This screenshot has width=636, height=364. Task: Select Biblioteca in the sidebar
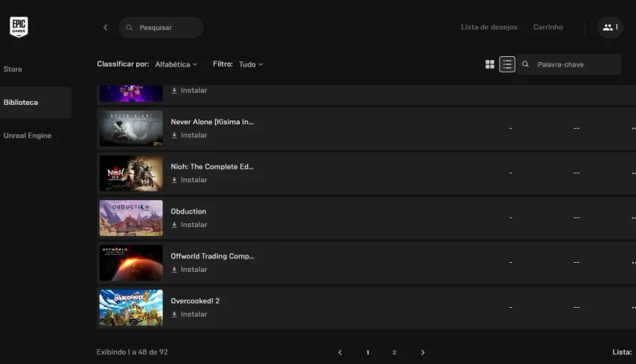click(36, 102)
